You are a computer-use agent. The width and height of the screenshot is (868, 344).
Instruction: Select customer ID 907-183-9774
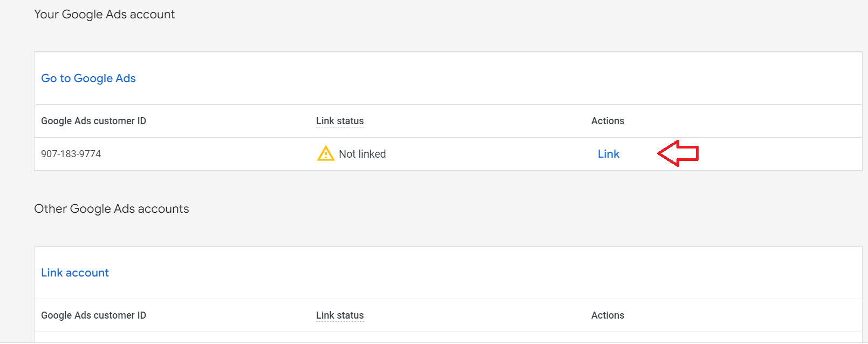71,154
